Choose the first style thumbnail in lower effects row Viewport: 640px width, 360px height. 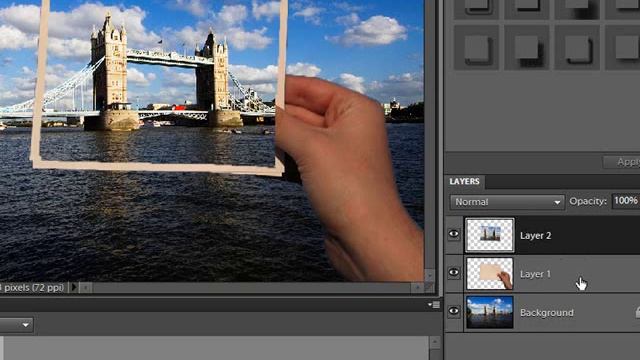coord(476,48)
